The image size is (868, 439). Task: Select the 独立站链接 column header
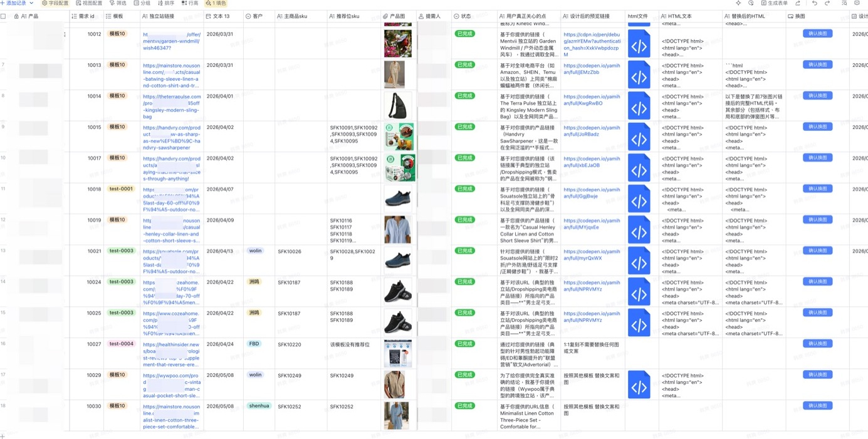172,16
